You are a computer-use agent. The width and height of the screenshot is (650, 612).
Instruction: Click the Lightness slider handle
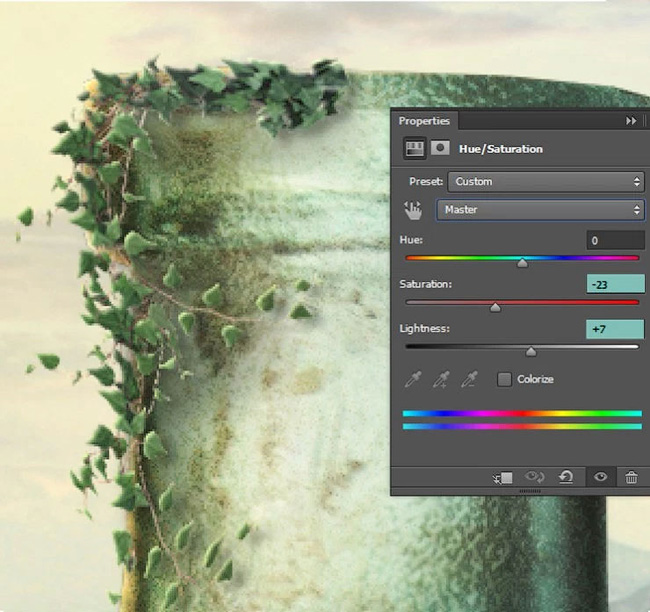click(x=531, y=352)
